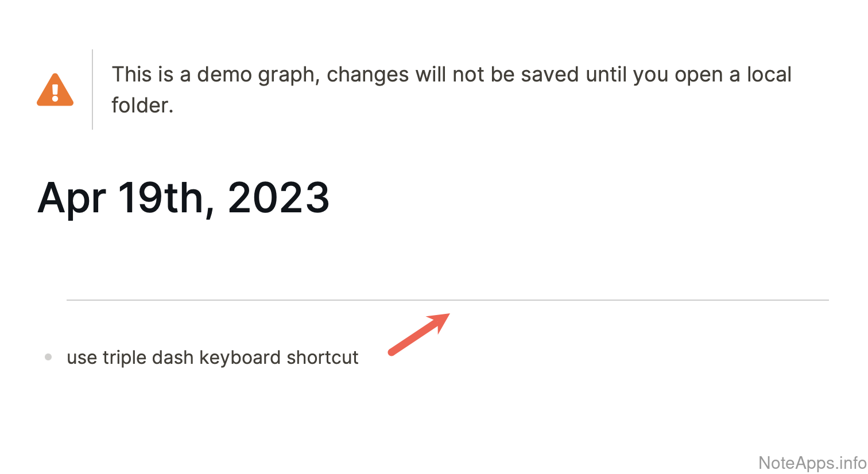Image resolution: width=868 pixels, height=474 pixels.
Task: Click 'demo graph' in the warning banner
Action: tap(258, 75)
